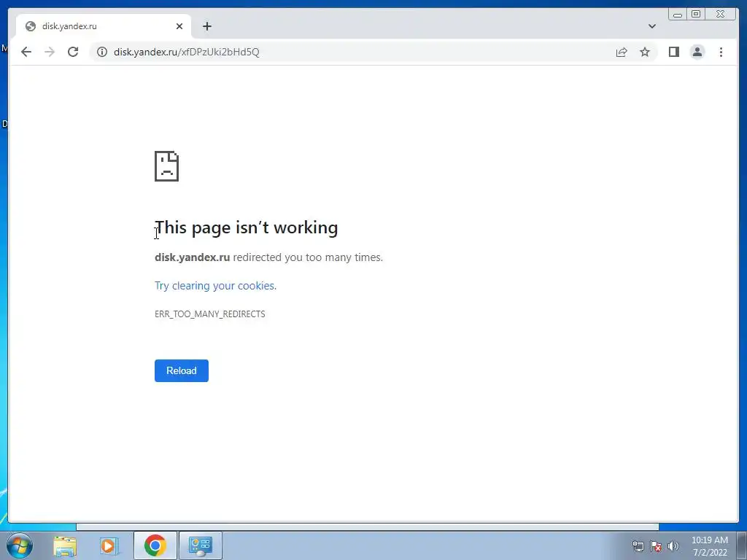Reload page using toolbar refresh icon
The height and width of the screenshot is (560, 747).
point(73,52)
